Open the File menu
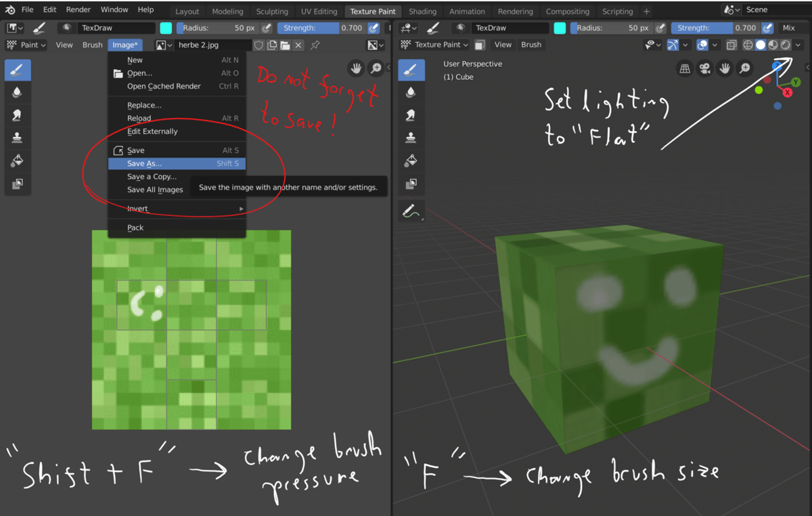The width and height of the screenshot is (812, 516). (x=27, y=10)
